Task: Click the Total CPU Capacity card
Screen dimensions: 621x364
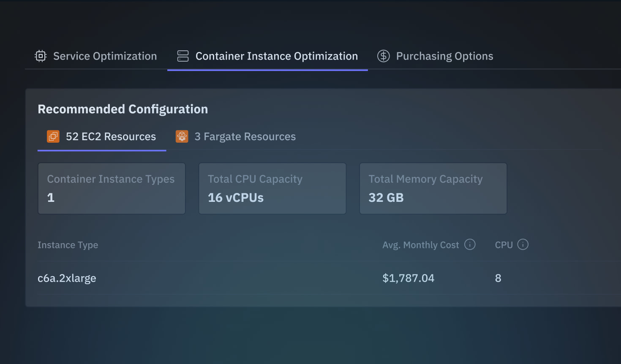Action: point(272,188)
